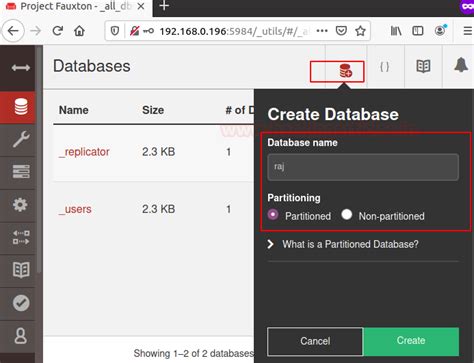Open Active Tasks list icon in sidebar

pyautogui.click(x=21, y=171)
